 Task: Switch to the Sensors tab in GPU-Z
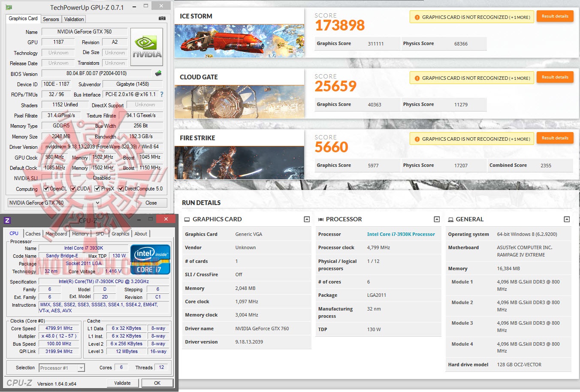(x=51, y=19)
